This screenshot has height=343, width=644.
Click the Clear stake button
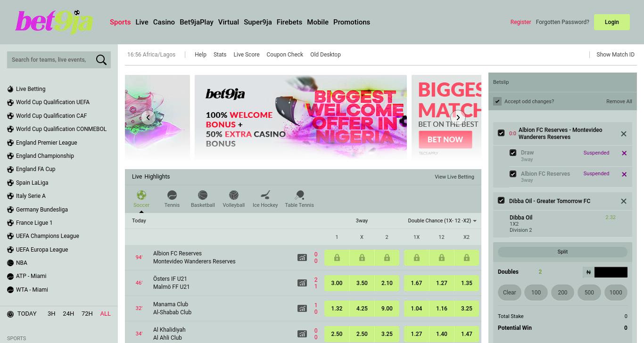pos(510,293)
